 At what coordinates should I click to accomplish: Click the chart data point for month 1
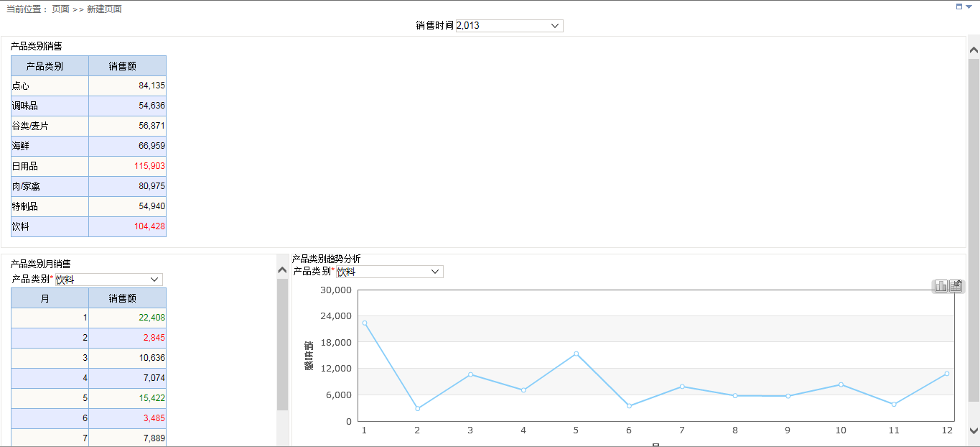[x=365, y=323]
